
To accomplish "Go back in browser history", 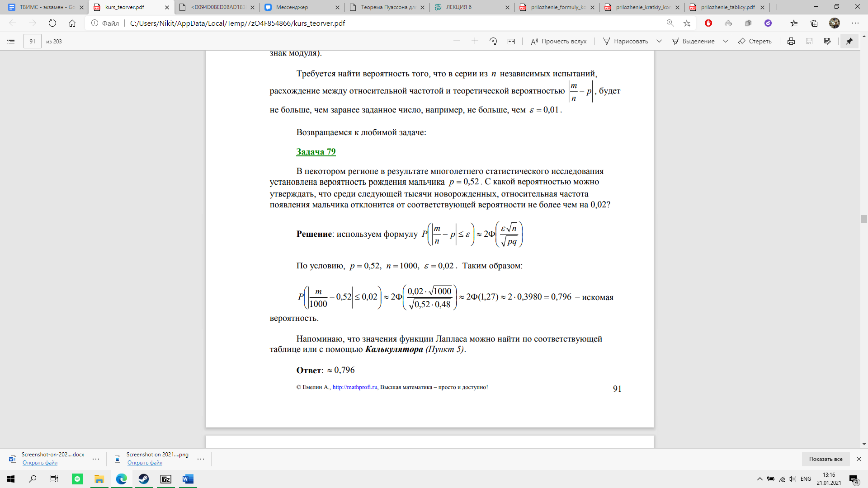I will 13,23.
